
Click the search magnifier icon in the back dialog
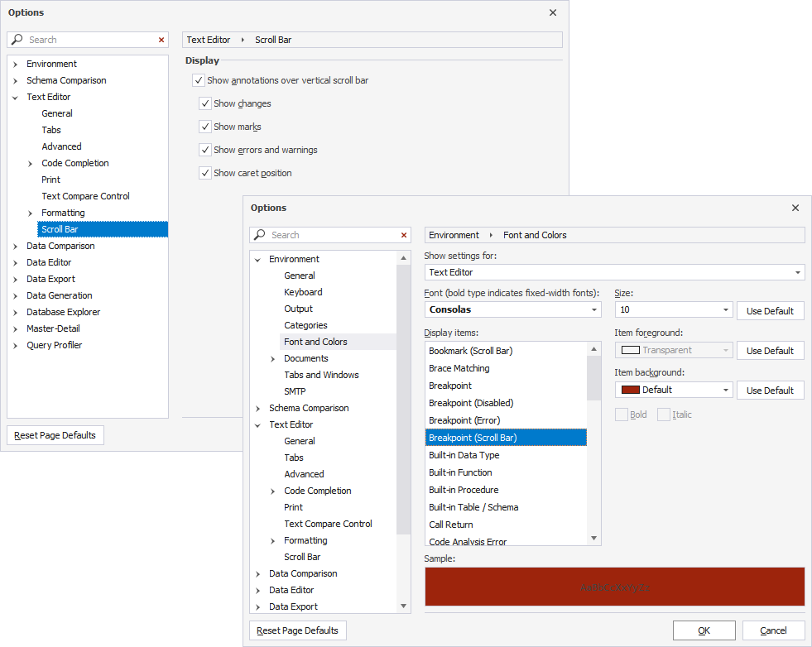(17, 39)
